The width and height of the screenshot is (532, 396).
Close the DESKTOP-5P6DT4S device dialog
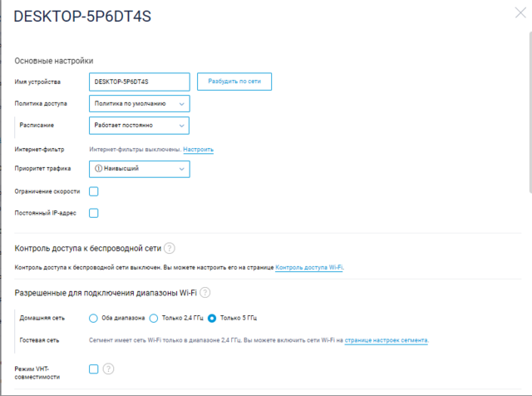tap(521, 12)
